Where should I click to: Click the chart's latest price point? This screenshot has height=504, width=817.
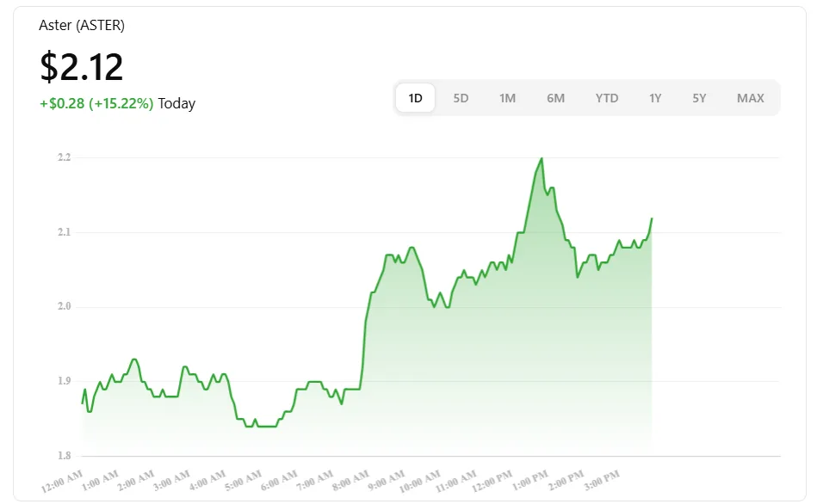[652, 219]
